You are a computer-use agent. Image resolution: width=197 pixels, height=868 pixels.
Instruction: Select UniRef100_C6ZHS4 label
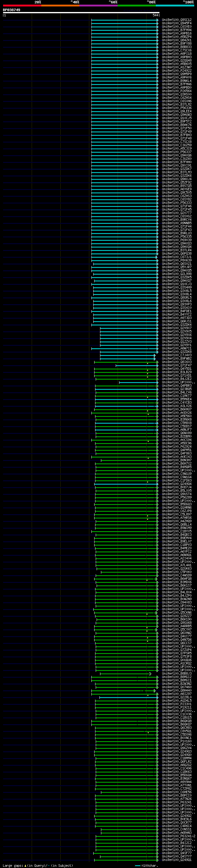[x=176, y=98]
